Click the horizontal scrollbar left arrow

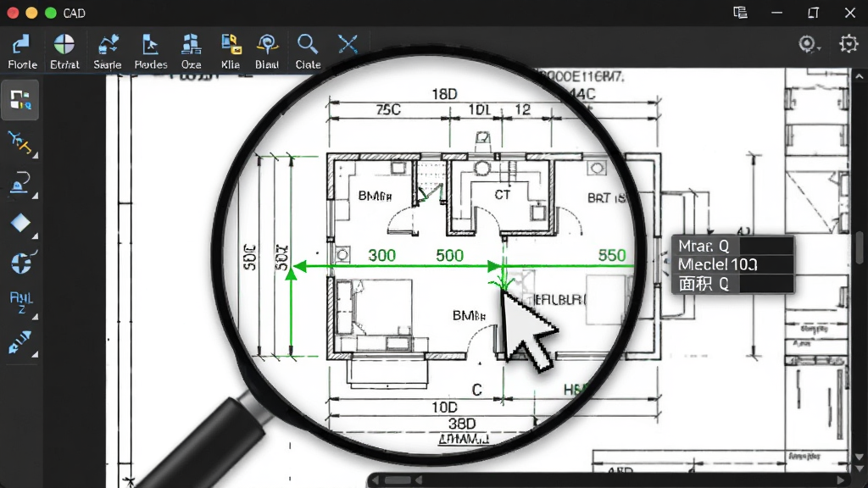[376, 480]
